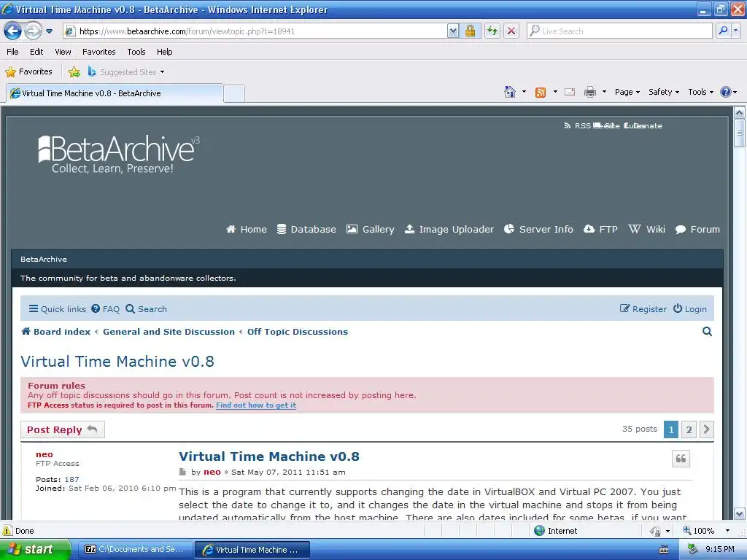Screen dimensions: 747x560
Task: Expand the feeds dropdown arrow
Action: click(x=555, y=92)
